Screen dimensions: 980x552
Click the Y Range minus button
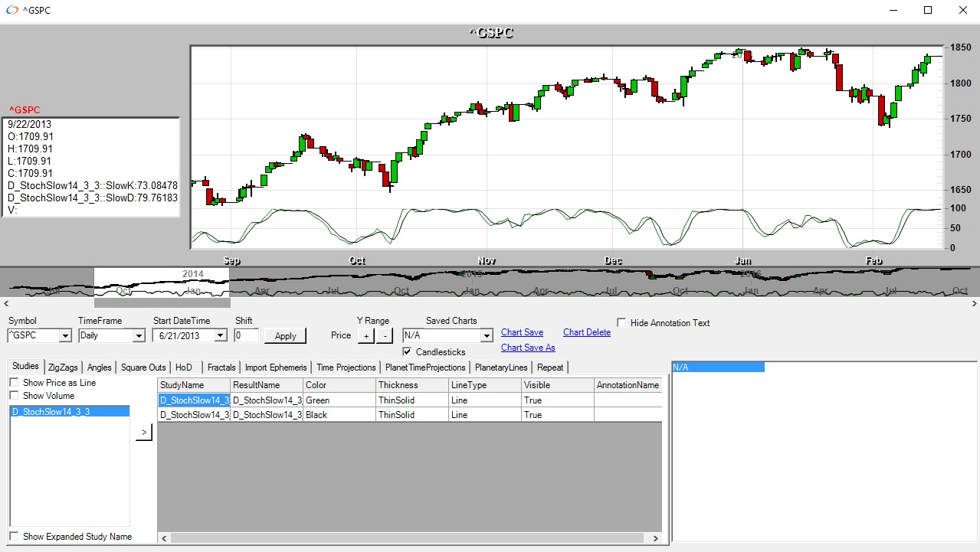pyautogui.click(x=385, y=335)
